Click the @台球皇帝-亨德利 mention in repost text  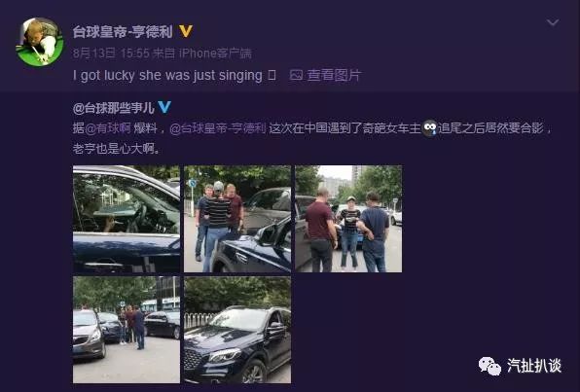[x=218, y=128]
